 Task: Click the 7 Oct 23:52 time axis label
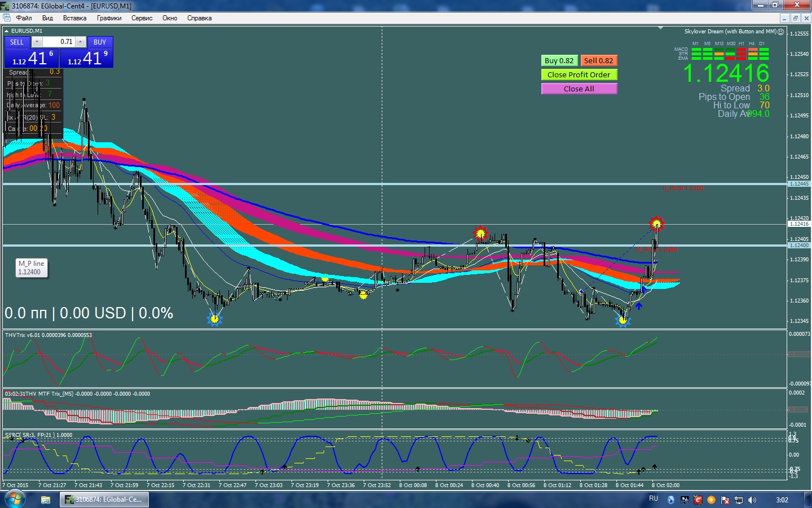pyautogui.click(x=377, y=485)
